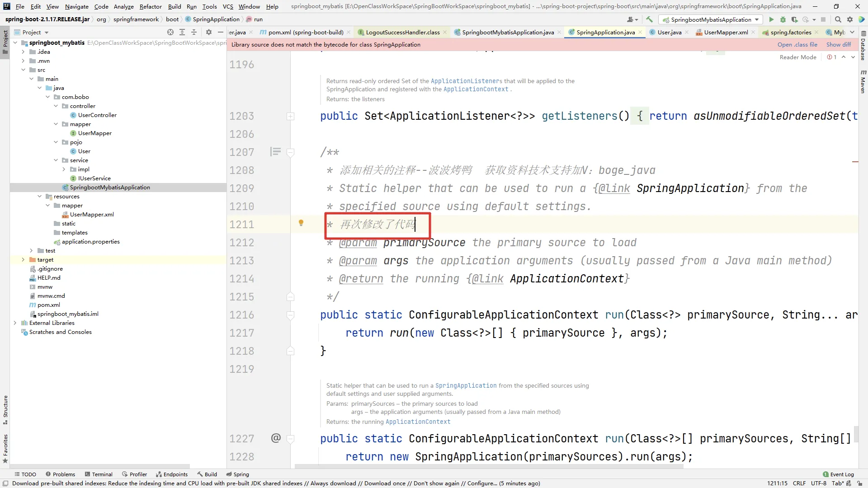
Task: Click the intention light bulb on line 1211
Action: click(x=301, y=223)
